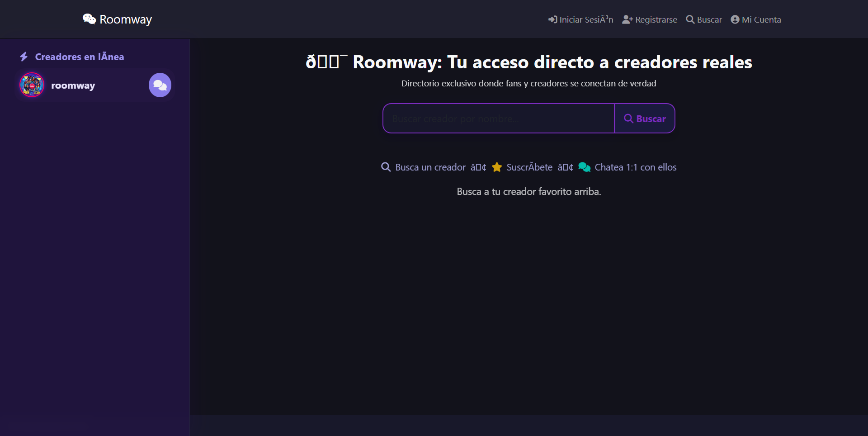This screenshot has height=436, width=868.
Task: Select the roomway creator name
Action: (x=73, y=85)
